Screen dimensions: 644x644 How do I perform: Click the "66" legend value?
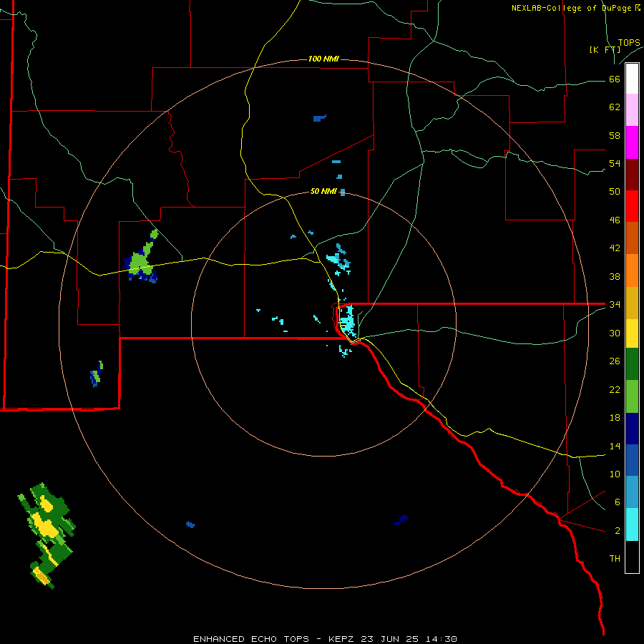point(615,79)
